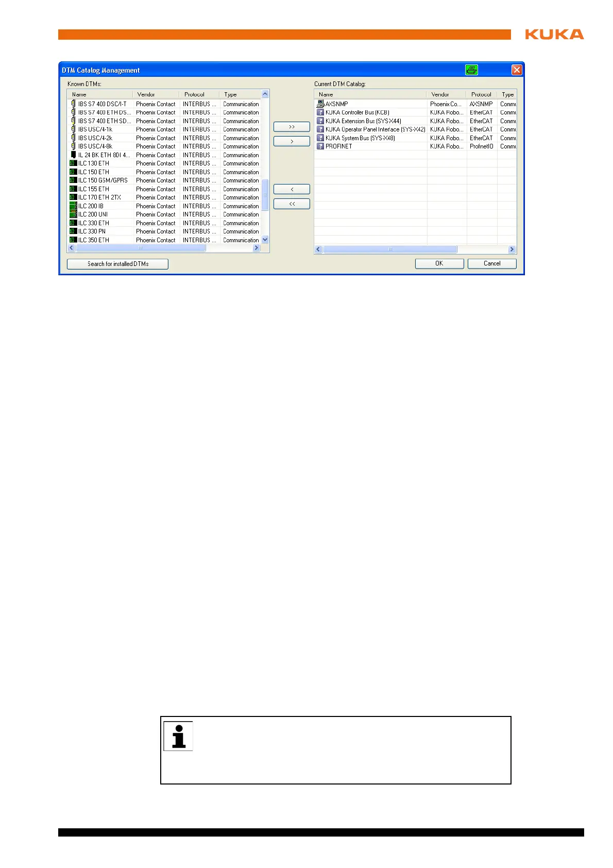This screenshot has width=613, height=868.
Task: Click the icon of IBS USC/4-2k row
Action: [x=73, y=138]
